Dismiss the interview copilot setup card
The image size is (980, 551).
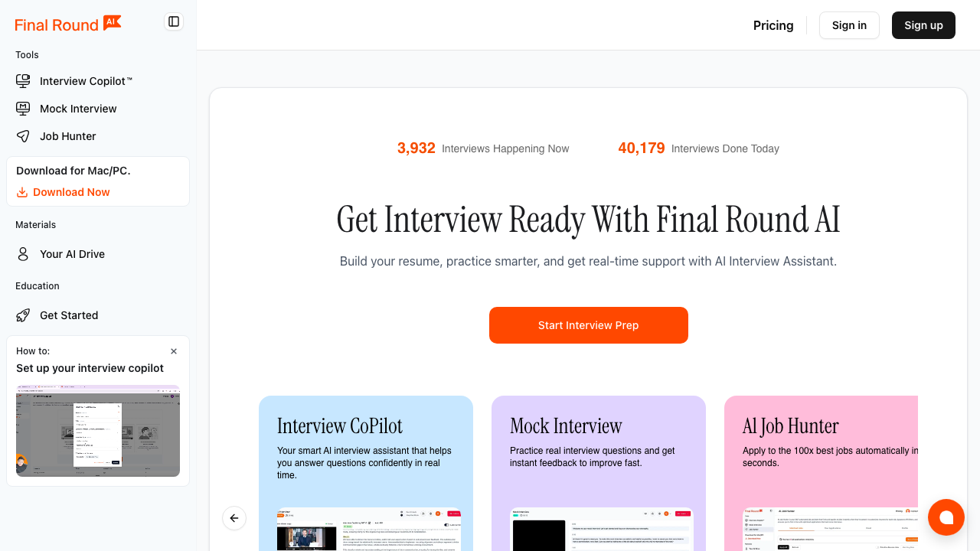coord(174,351)
